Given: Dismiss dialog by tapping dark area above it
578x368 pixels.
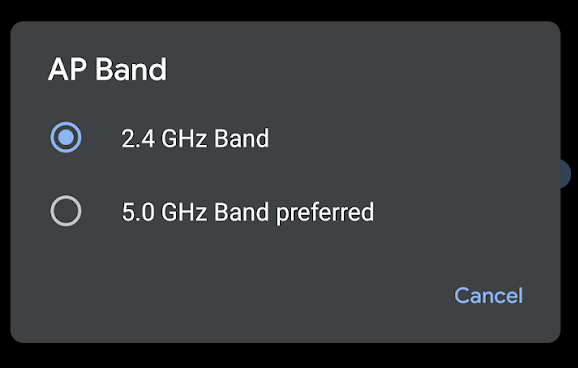Looking at the screenshot, I should [289, 10].
